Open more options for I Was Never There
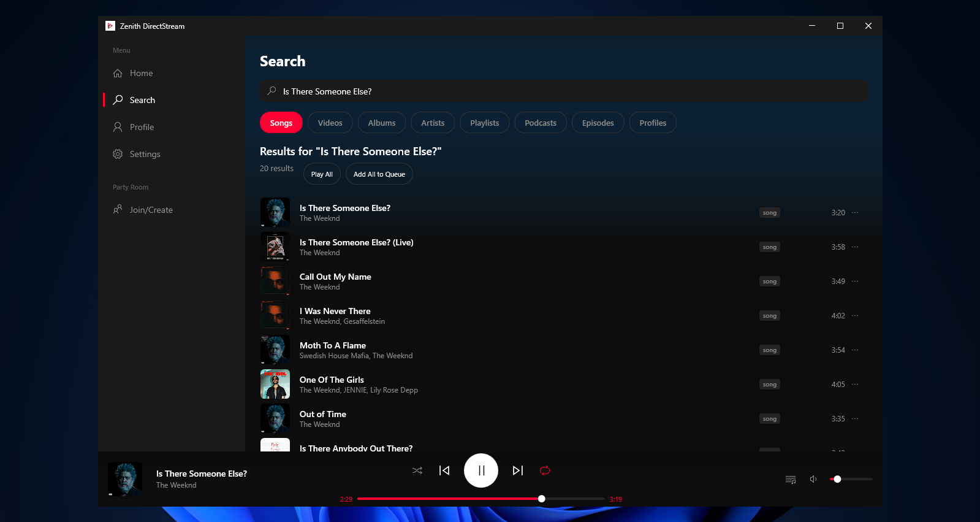Image resolution: width=980 pixels, height=522 pixels. tap(855, 315)
